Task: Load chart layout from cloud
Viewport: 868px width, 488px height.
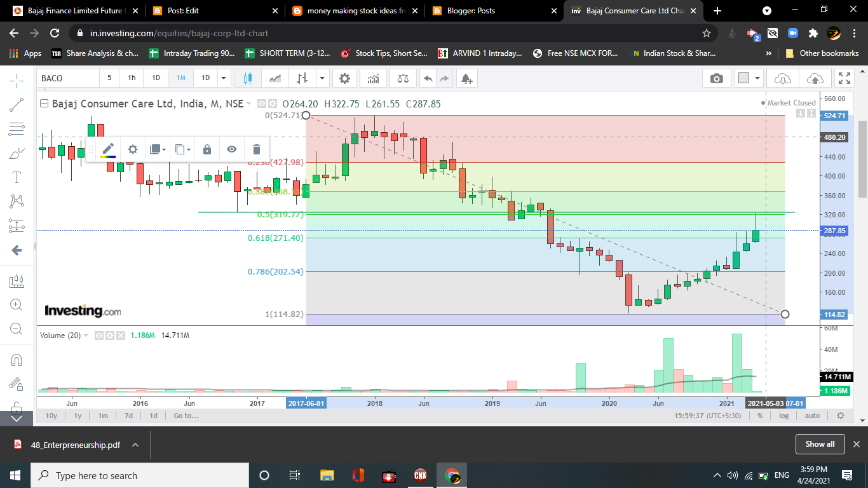Action: coord(782,78)
